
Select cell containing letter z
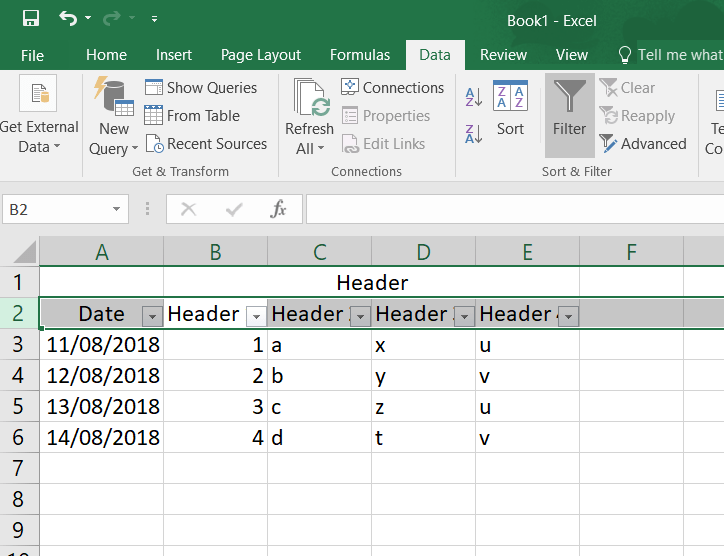point(423,406)
